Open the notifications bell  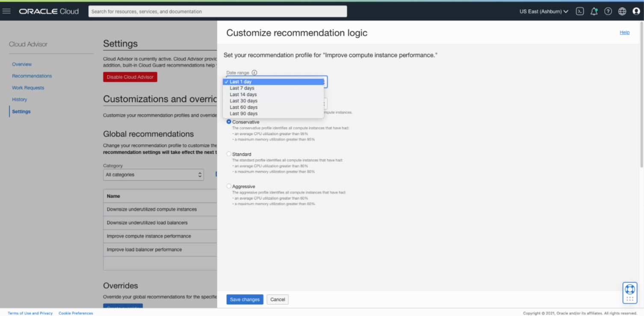594,12
